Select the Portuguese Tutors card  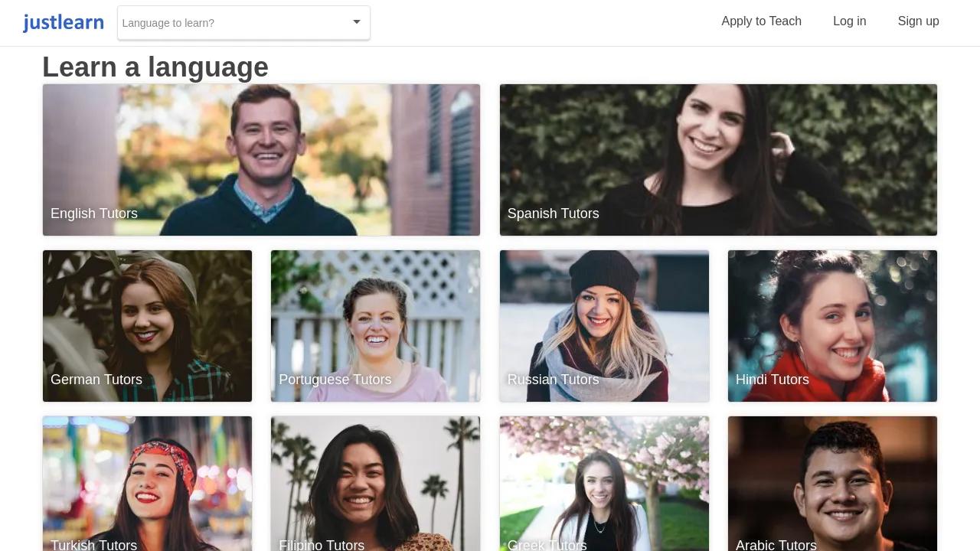pos(375,326)
